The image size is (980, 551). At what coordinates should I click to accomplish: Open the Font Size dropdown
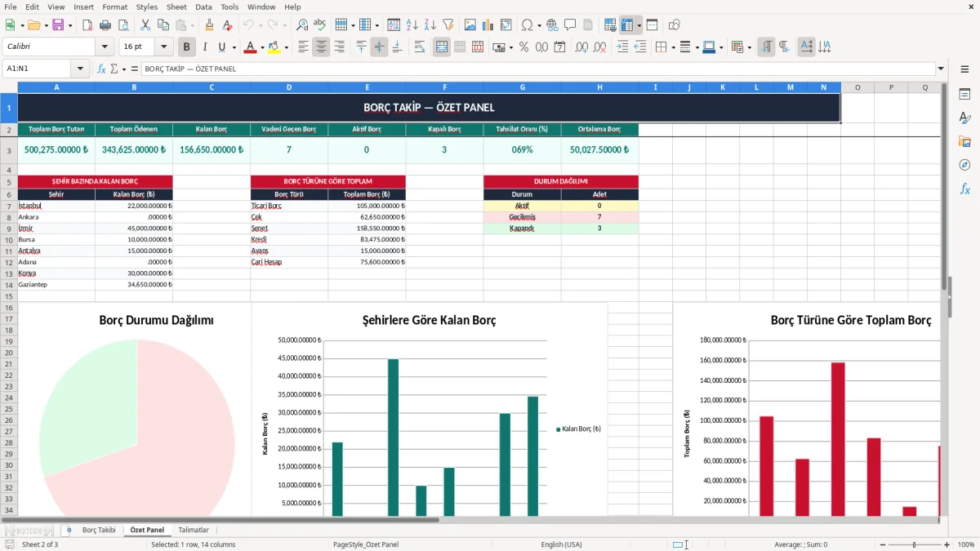click(164, 47)
